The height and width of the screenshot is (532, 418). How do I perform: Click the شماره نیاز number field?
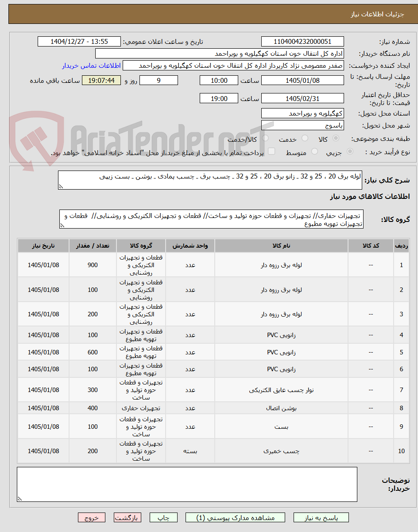[302, 42]
